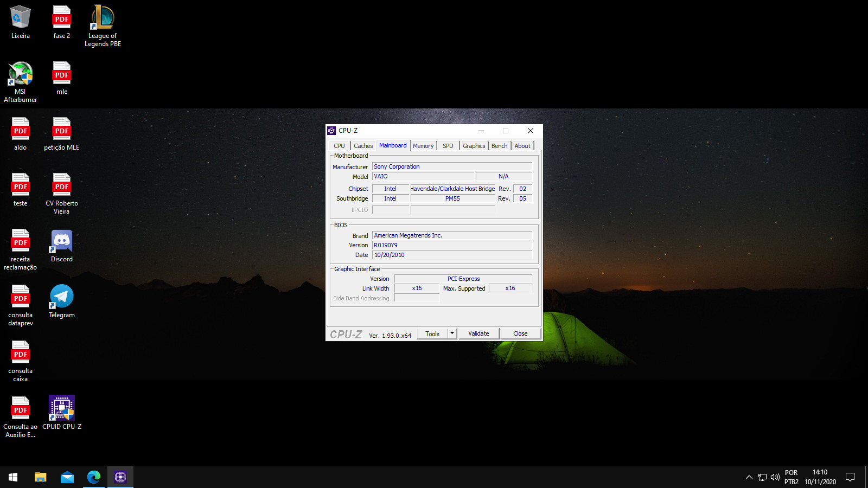Launch MSI Afterburner shortcut
The height and width of the screenshot is (488, 868).
point(21,82)
